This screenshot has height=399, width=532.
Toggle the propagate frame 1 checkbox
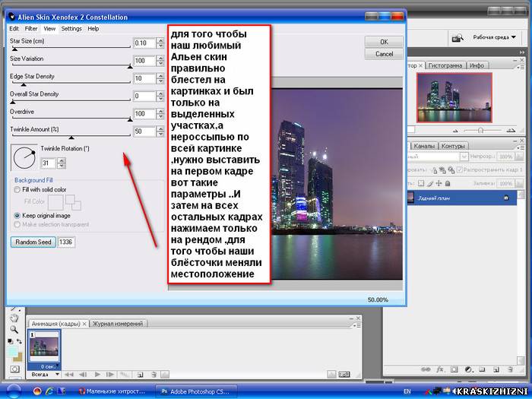[x=459, y=169]
